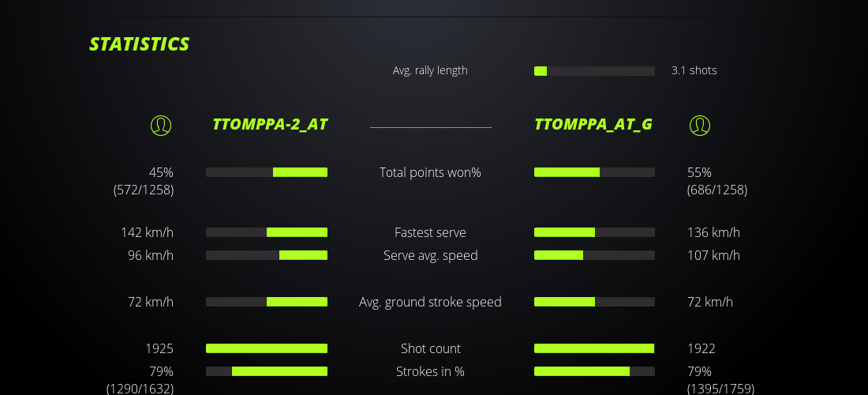Select the Total points won% label
This screenshot has height=395, width=868.
(430, 172)
